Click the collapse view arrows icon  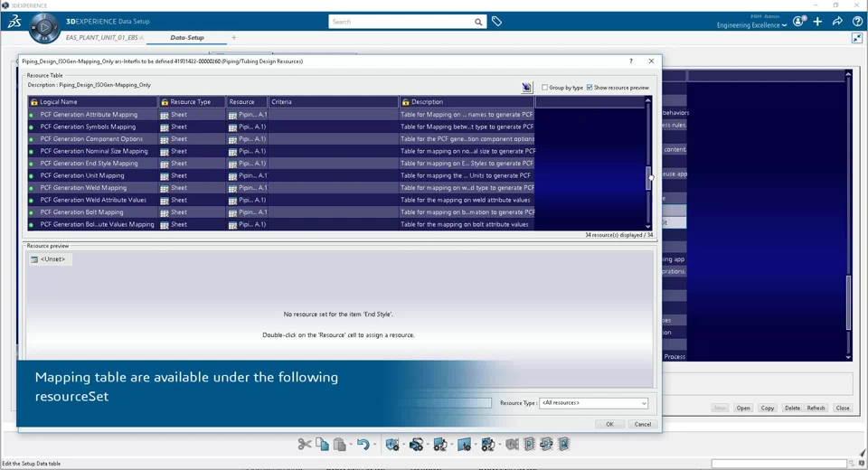(857, 38)
